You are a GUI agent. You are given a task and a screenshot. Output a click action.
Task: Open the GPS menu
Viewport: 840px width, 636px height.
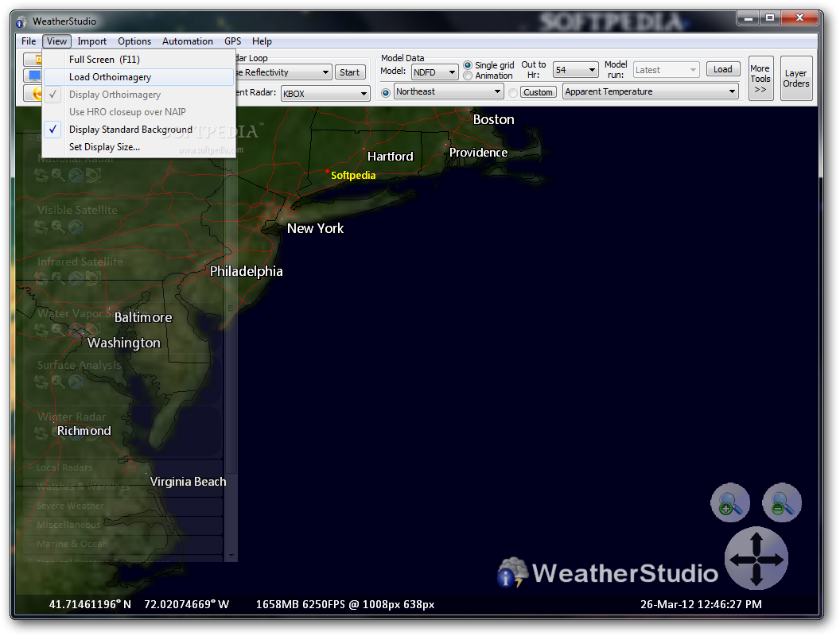(x=232, y=41)
